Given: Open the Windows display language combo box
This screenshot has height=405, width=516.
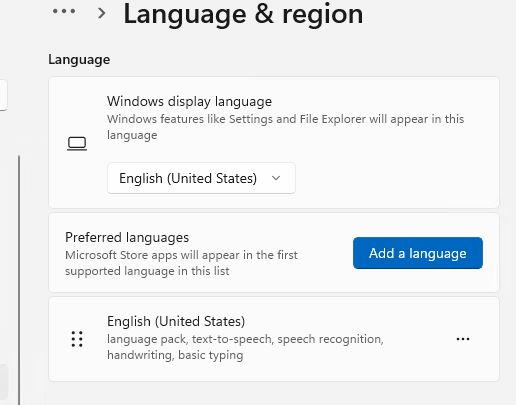Looking at the screenshot, I should [201, 178].
